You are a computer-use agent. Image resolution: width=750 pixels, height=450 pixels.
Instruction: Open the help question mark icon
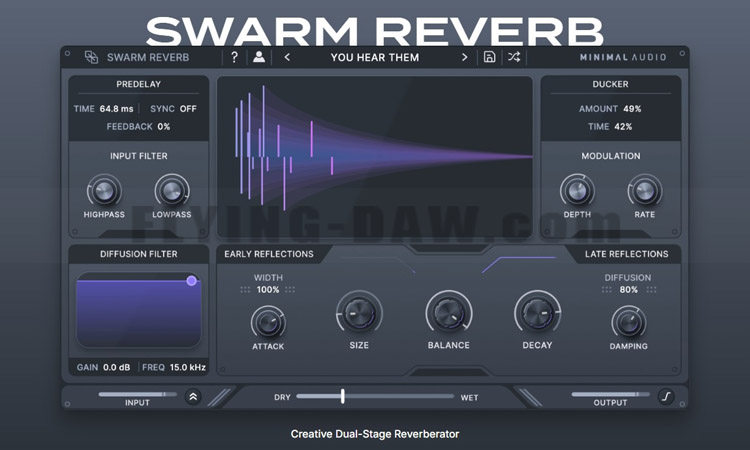[234, 57]
